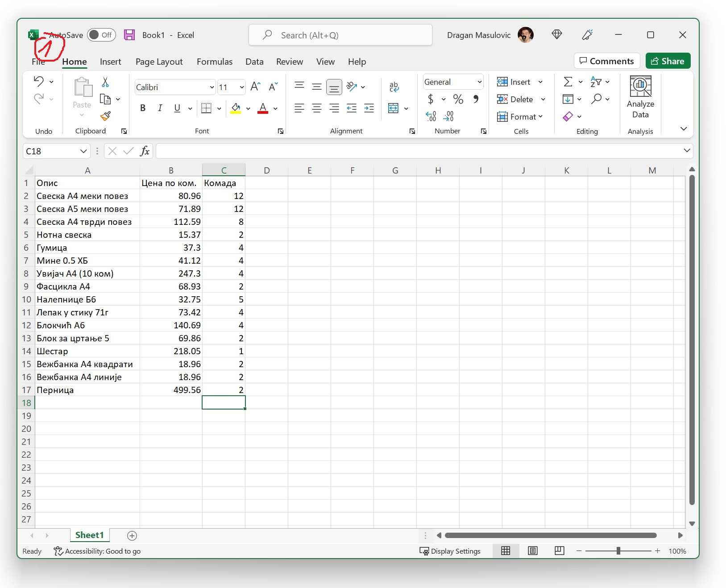Viewport: 726px width, 588px height.
Task: Open the Page Layout tab
Action: point(159,62)
